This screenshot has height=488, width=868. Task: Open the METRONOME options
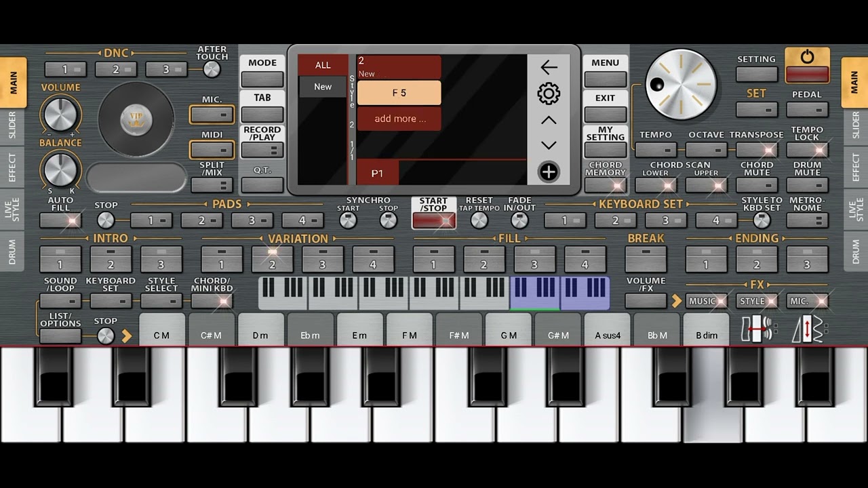click(x=807, y=220)
